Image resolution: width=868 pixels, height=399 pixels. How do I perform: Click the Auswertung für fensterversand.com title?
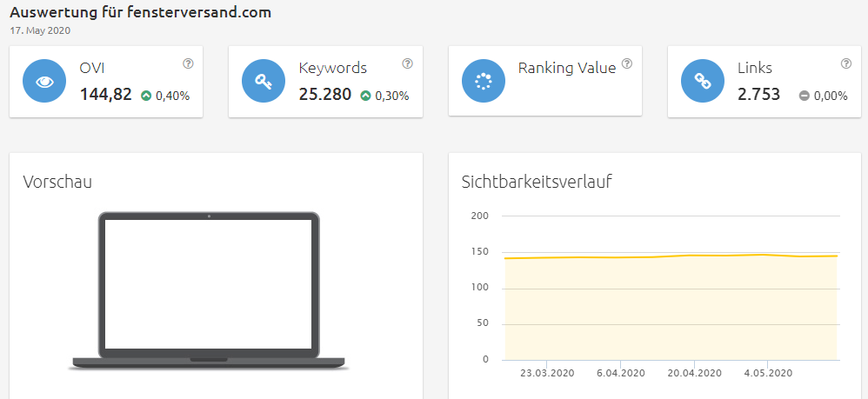pyautogui.click(x=140, y=12)
